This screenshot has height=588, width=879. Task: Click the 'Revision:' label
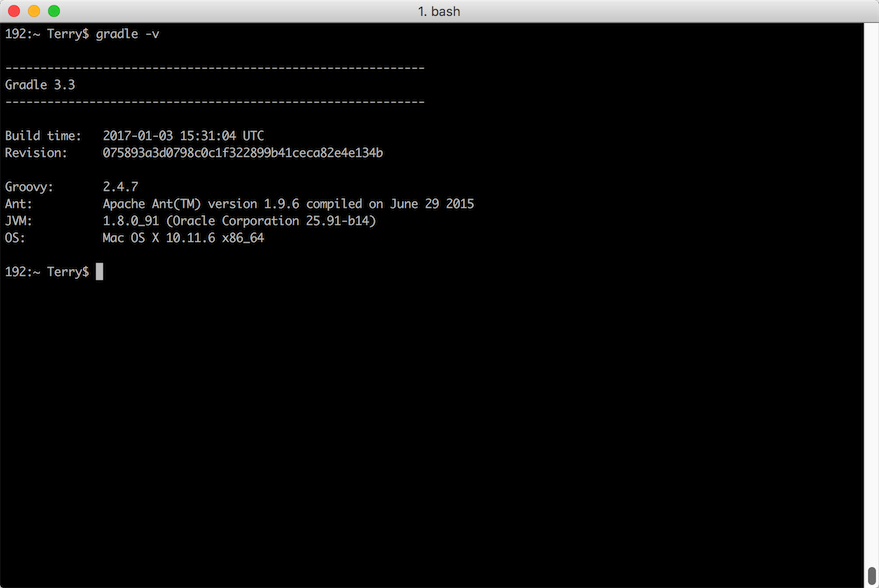(36, 152)
